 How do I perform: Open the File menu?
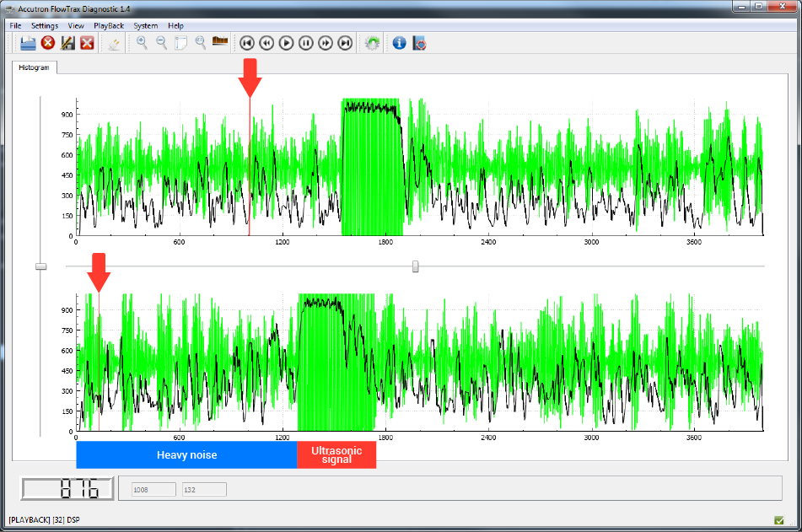(x=15, y=25)
